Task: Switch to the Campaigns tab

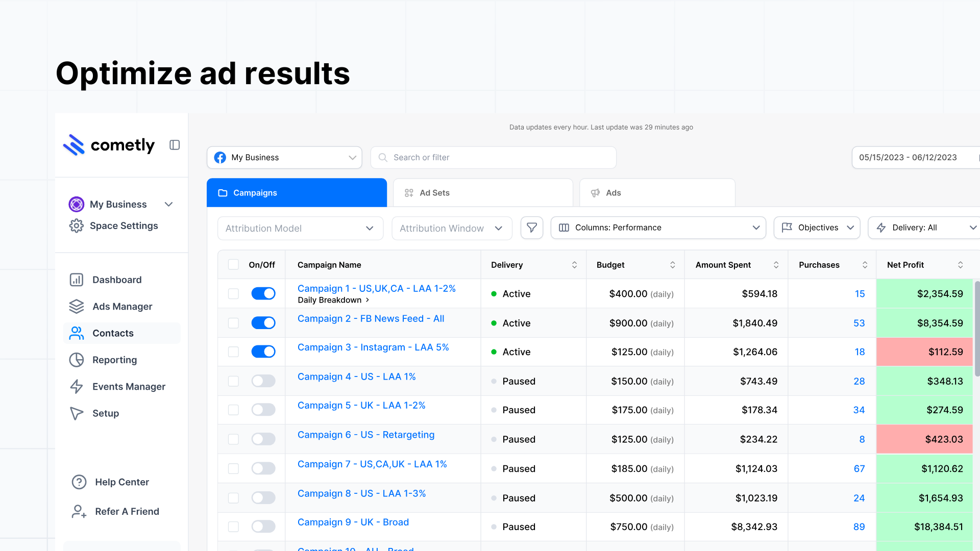Action: coord(297,193)
